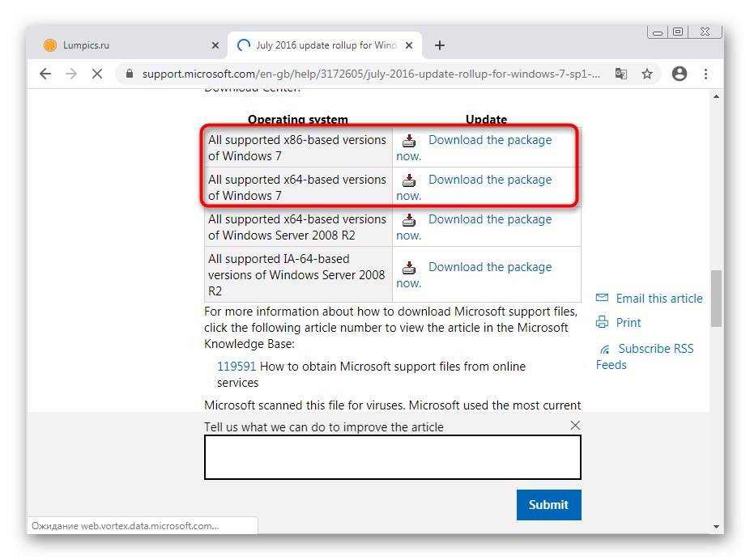Go back with the browser back arrow
The width and height of the screenshot is (750, 560).
[45, 74]
